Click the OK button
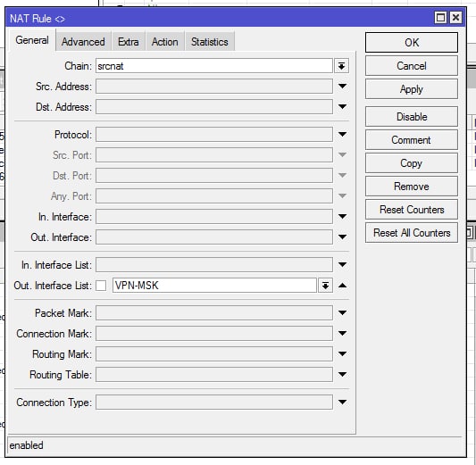This screenshot has height=465, width=476. pos(412,43)
